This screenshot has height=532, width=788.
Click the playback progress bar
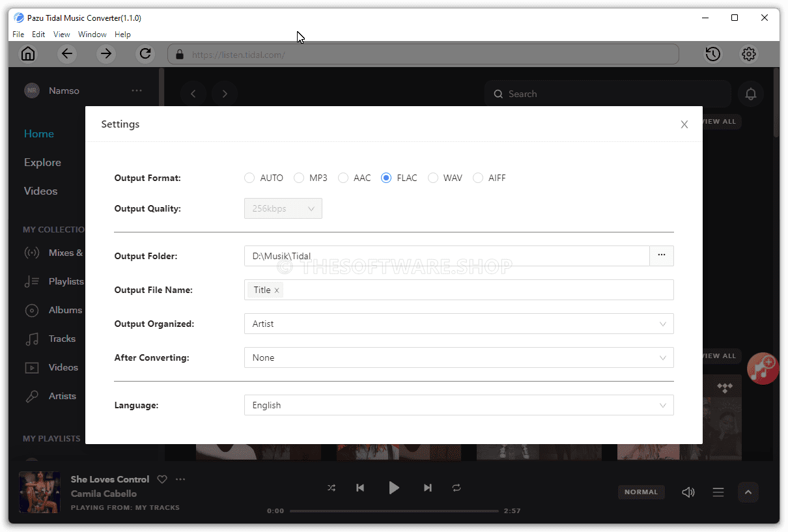(394, 511)
